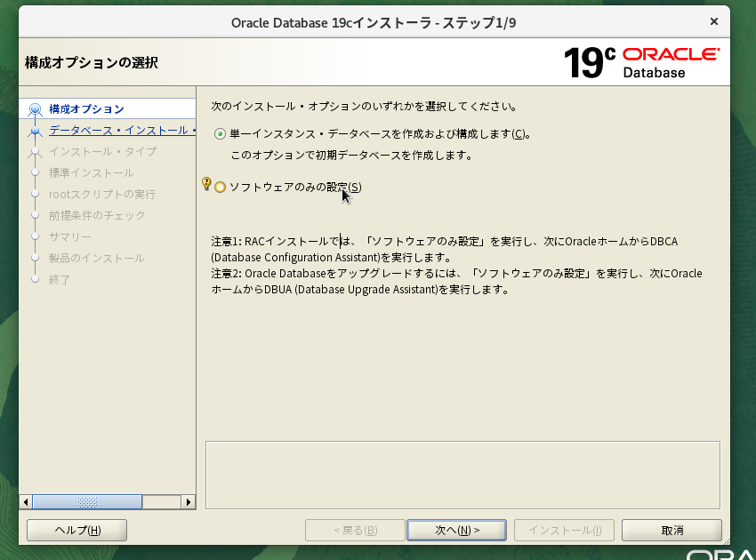This screenshot has width=756, height=560.
Task: Click the instruction text 次のインストール・オプションのいずれかを選択してください。
Action: (x=364, y=106)
